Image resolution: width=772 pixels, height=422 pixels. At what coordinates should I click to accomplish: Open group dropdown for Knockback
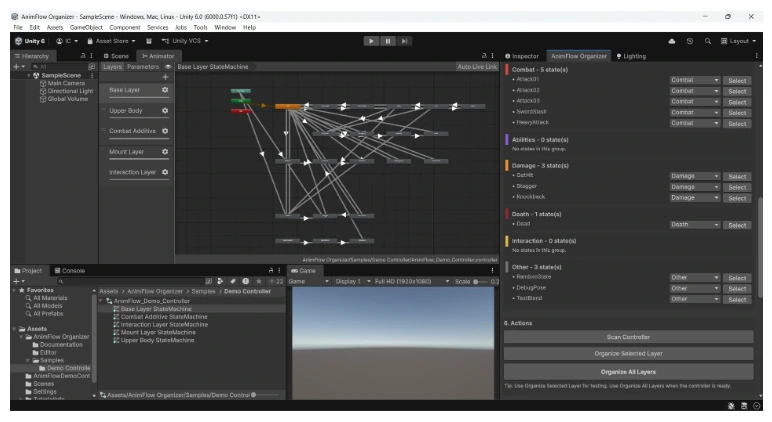click(x=695, y=198)
